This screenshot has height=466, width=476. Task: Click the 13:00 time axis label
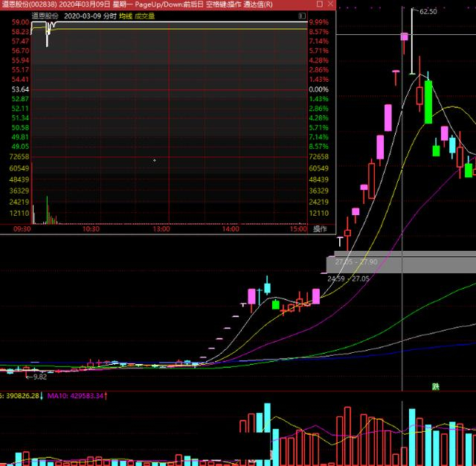pyautogui.click(x=161, y=229)
